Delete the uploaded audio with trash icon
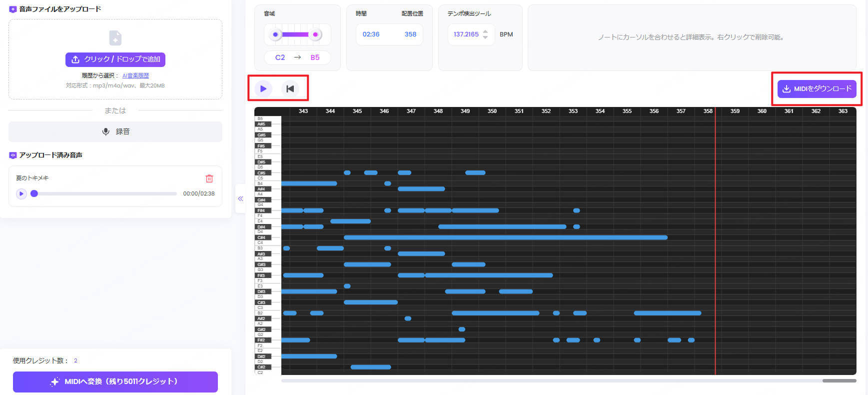Viewport: 868px width, 395px height. click(209, 178)
